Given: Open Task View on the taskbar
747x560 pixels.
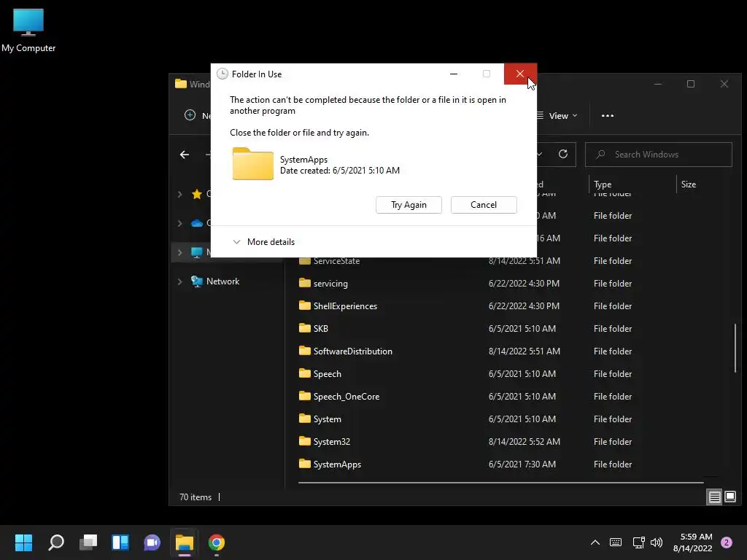Looking at the screenshot, I should [x=88, y=542].
